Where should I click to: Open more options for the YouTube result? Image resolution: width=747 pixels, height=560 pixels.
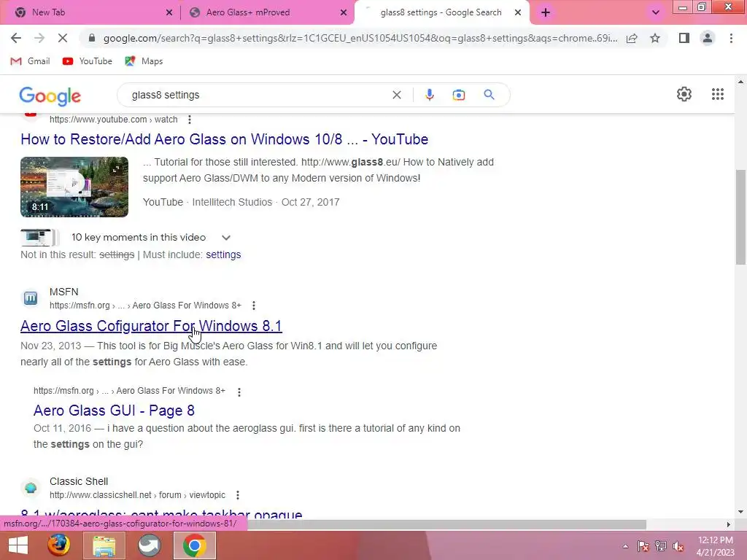(x=190, y=120)
